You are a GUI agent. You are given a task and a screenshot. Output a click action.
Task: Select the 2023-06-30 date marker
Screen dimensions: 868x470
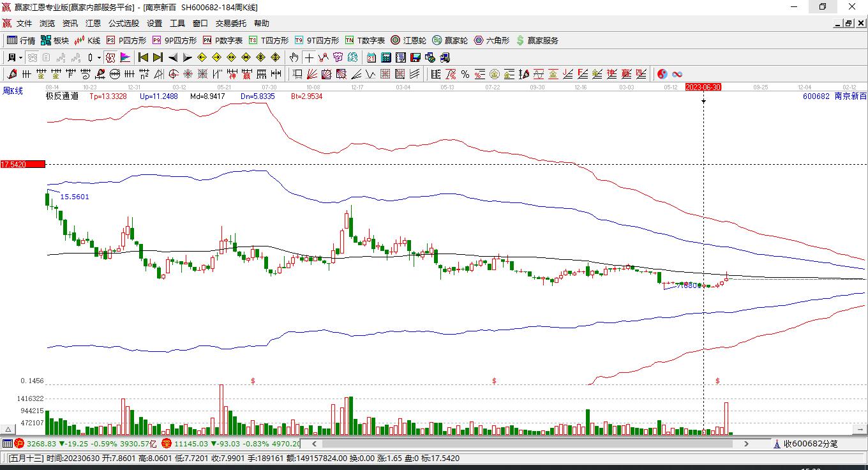703,87
